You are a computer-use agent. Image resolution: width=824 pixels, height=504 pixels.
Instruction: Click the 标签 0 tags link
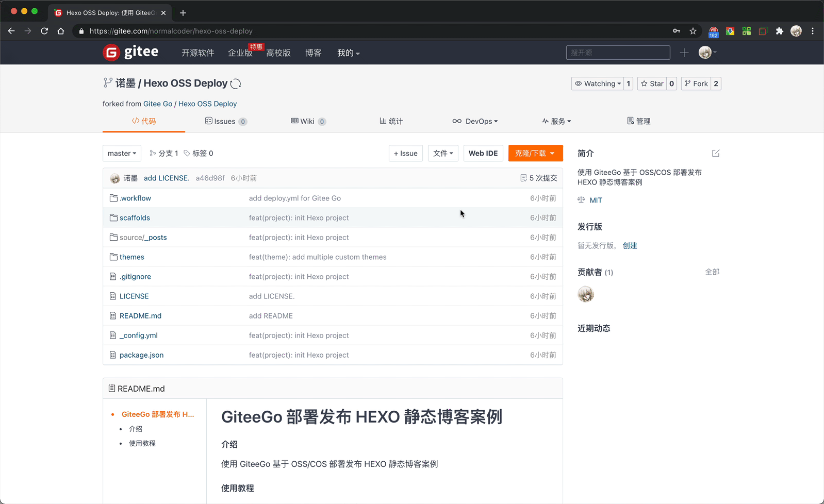click(x=199, y=153)
